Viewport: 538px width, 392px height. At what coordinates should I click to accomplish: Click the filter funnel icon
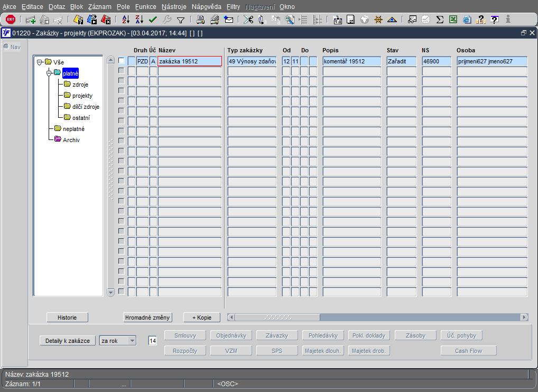coord(181,20)
